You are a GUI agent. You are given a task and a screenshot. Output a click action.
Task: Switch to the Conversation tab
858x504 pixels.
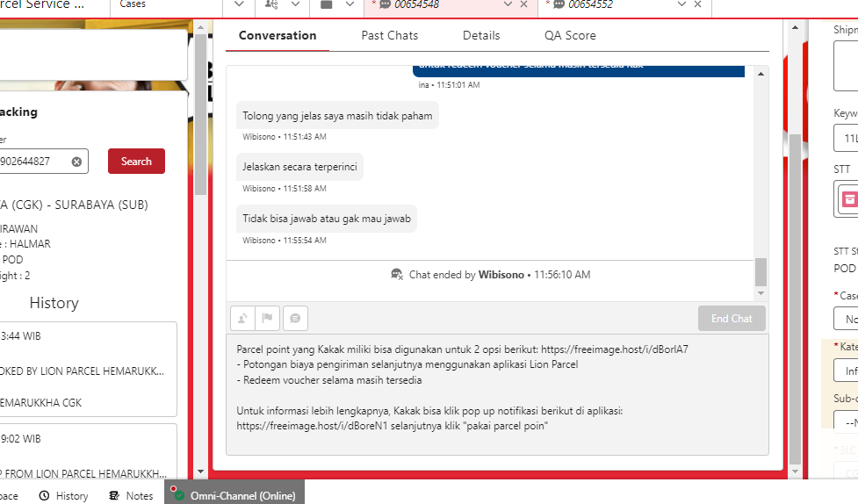[278, 36]
